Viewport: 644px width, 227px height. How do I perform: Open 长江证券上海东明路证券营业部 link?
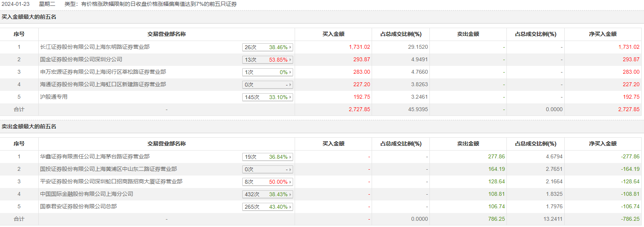[x=95, y=47]
